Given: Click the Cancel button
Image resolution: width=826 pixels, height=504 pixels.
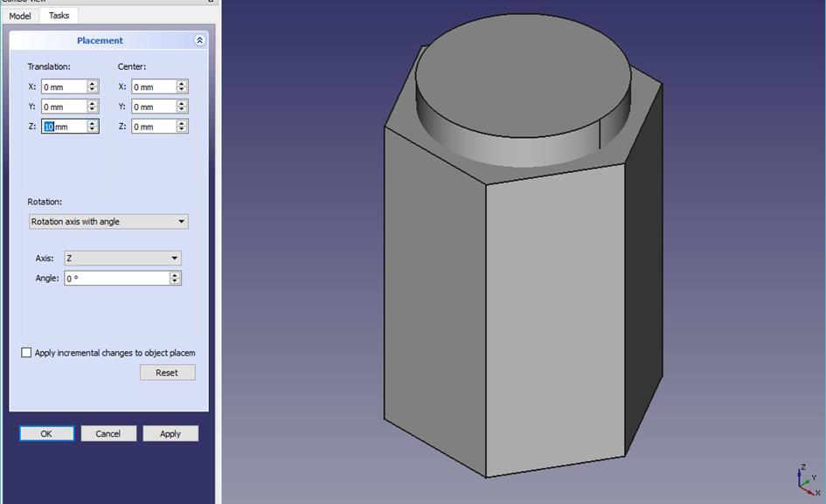Looking at the screenshot, I should pos(108,433).
